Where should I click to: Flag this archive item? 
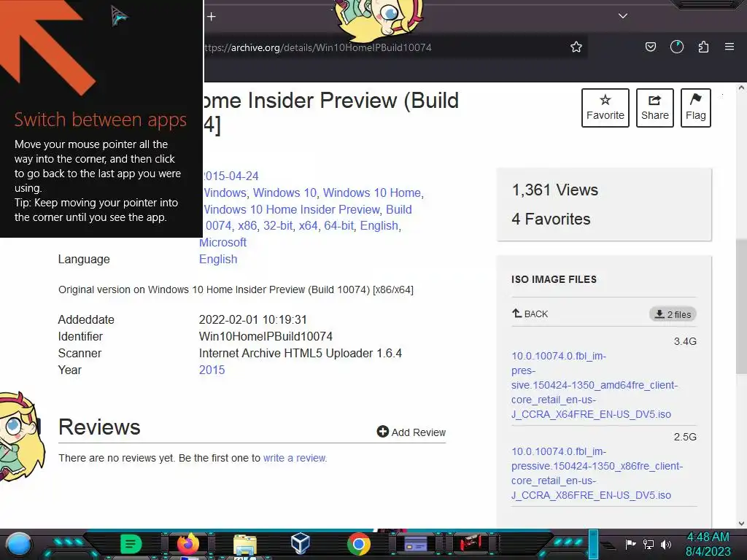(695, 108)
